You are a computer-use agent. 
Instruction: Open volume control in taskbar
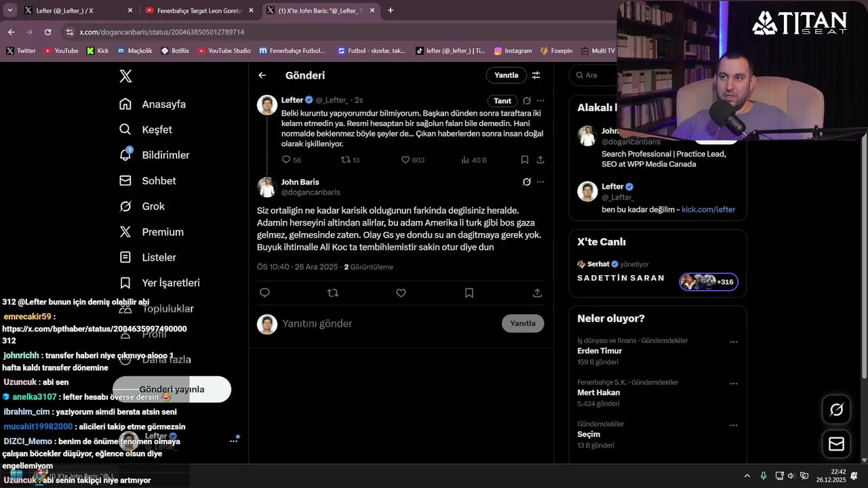point(791,476)
